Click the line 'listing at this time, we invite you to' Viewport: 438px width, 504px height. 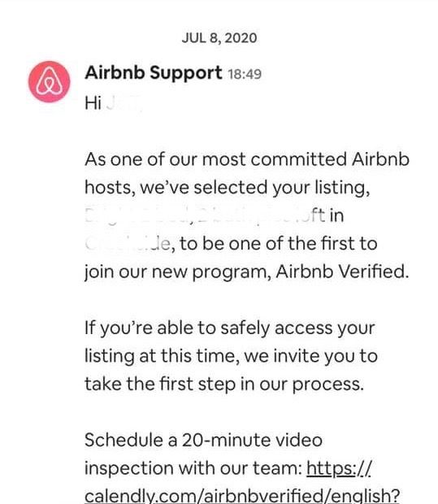[x=231, y=356]
